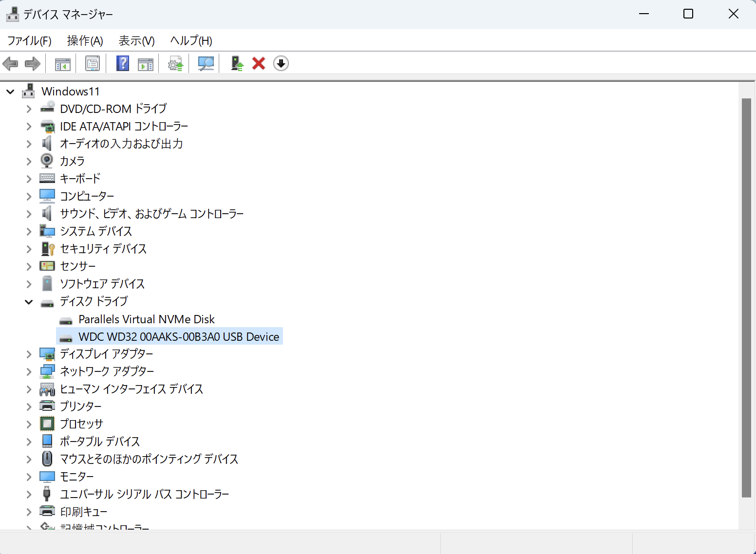756x554 pixels.
Task: Click the vertical scrollbar thumb
Action: tap(746, 297)
